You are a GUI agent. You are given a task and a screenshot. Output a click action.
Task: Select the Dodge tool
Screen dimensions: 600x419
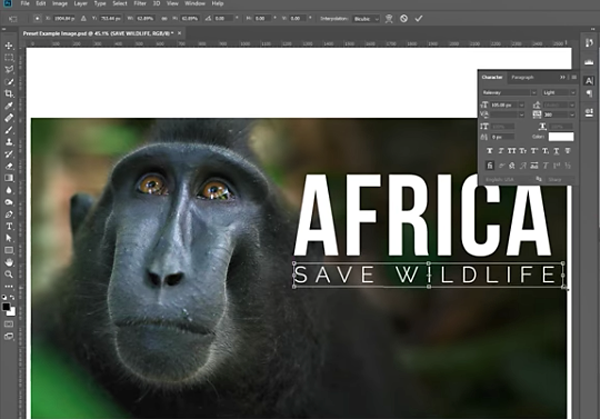coord(9,202)
